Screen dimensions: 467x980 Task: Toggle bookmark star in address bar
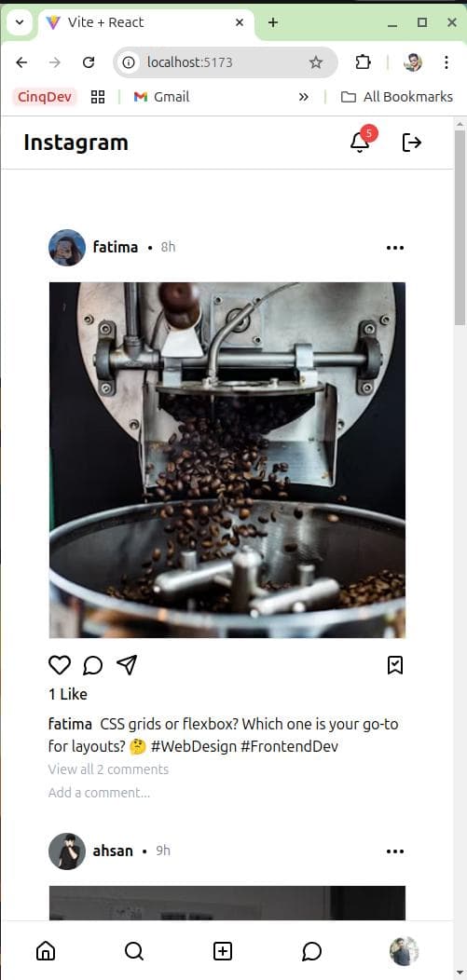click(316, 61)
